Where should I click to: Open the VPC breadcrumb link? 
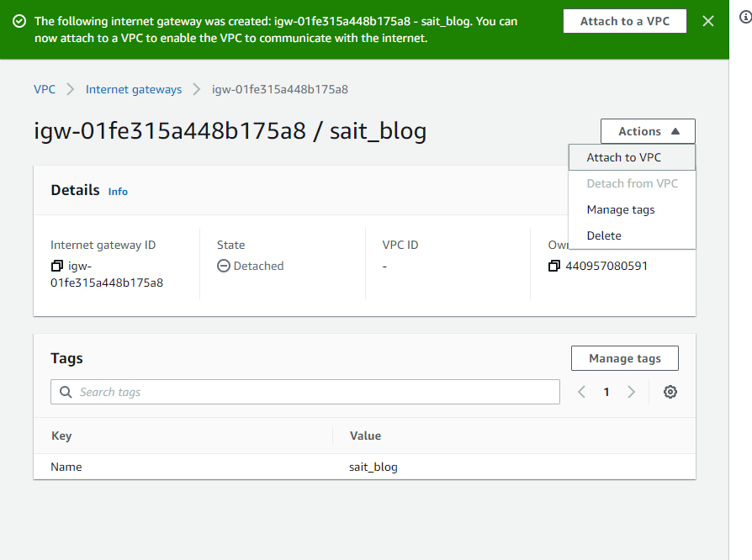pos(45,89)
